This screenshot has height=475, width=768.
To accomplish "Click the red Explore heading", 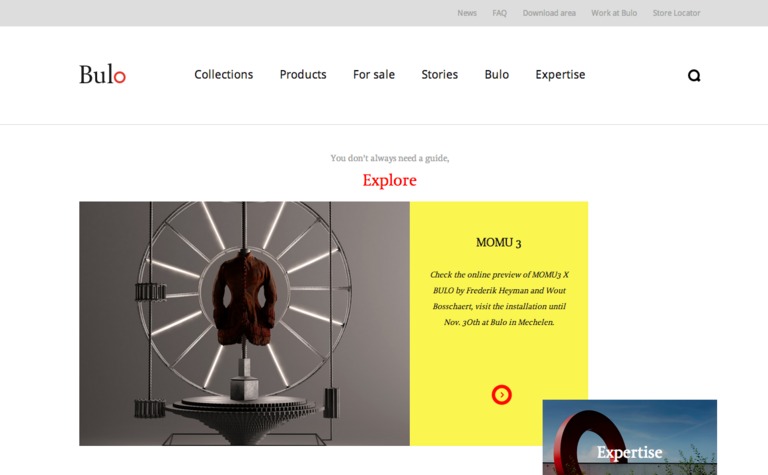I will pyautogui.click(x=389, y=180).
